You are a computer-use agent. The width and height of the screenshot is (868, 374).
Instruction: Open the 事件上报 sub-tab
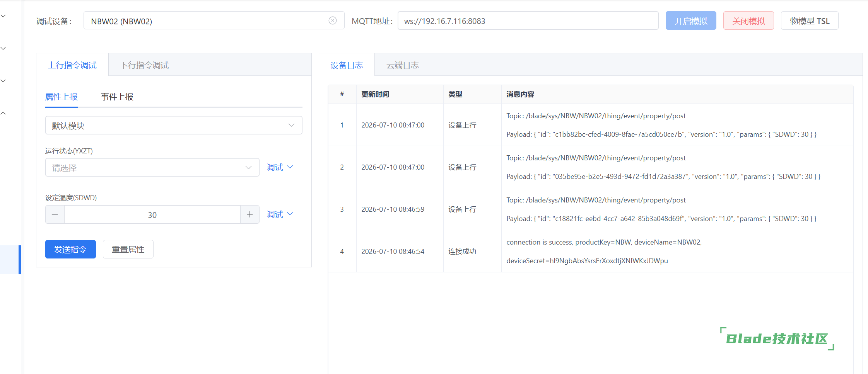117,97
